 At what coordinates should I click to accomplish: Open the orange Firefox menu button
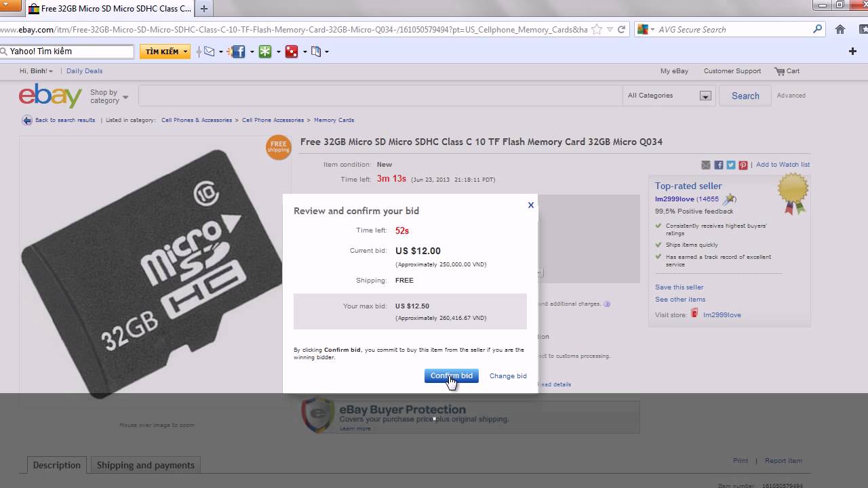pos(10,5)
